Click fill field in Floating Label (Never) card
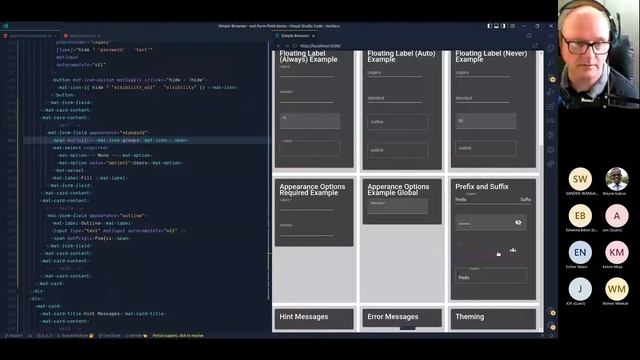The height and width of the screenshot is (360, 640). (x=486, y=121)
